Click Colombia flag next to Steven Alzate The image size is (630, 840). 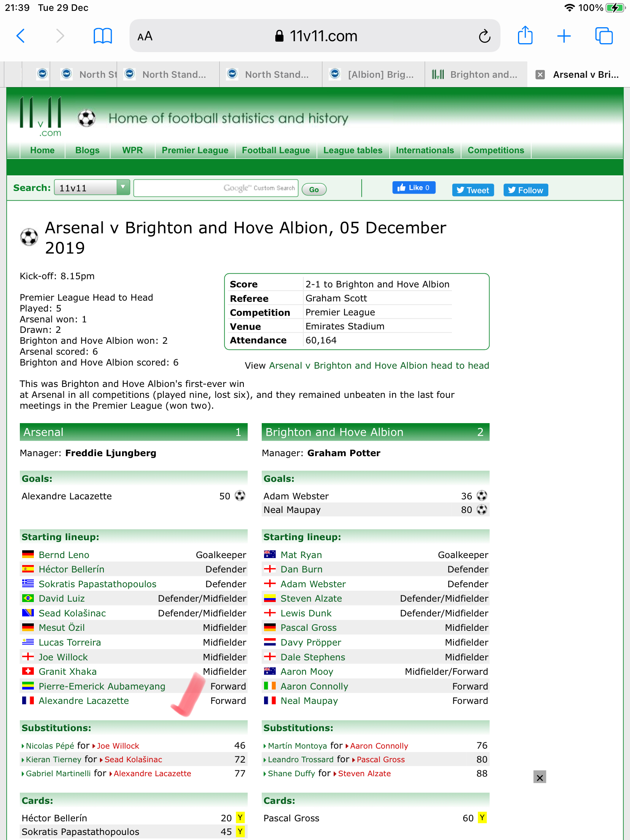(269, 598)
